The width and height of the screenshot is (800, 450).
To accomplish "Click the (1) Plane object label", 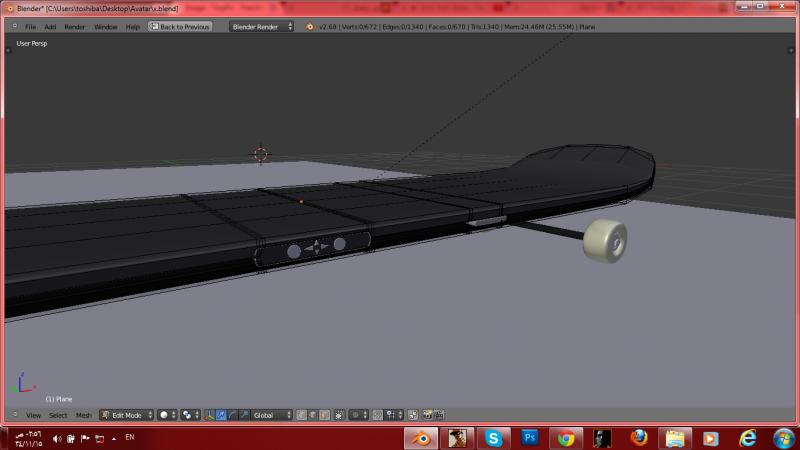I will click(59, 399).
